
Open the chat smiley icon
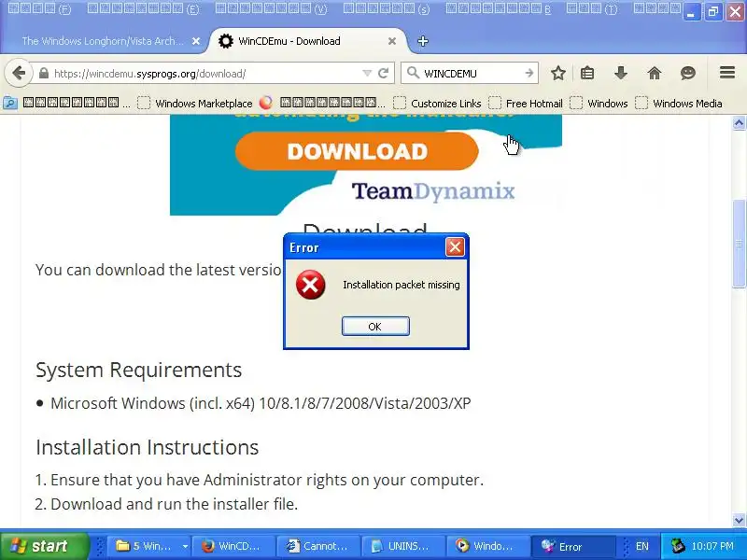[688, 74]
